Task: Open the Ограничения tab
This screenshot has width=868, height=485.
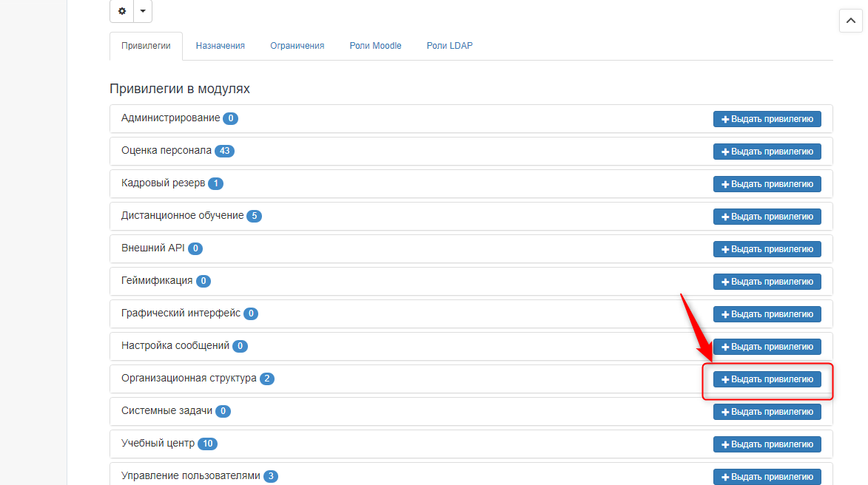Action: coord(297,46)
